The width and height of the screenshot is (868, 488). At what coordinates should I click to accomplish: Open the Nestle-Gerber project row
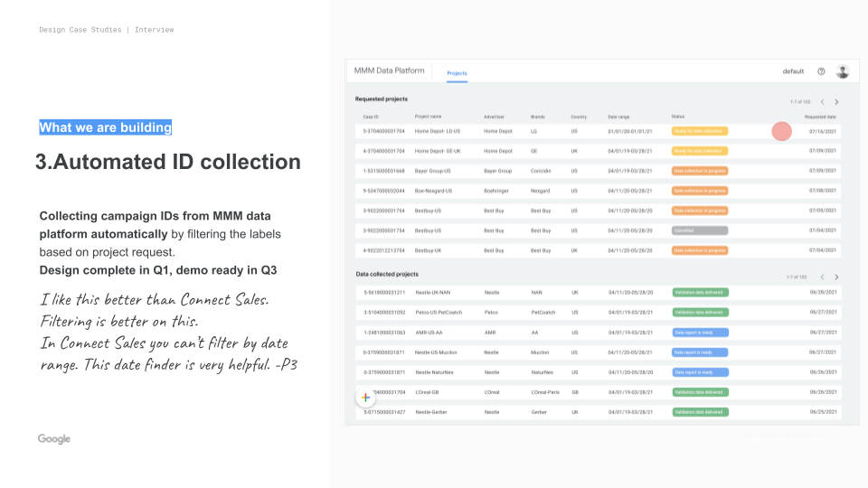[x=598, y=412]
